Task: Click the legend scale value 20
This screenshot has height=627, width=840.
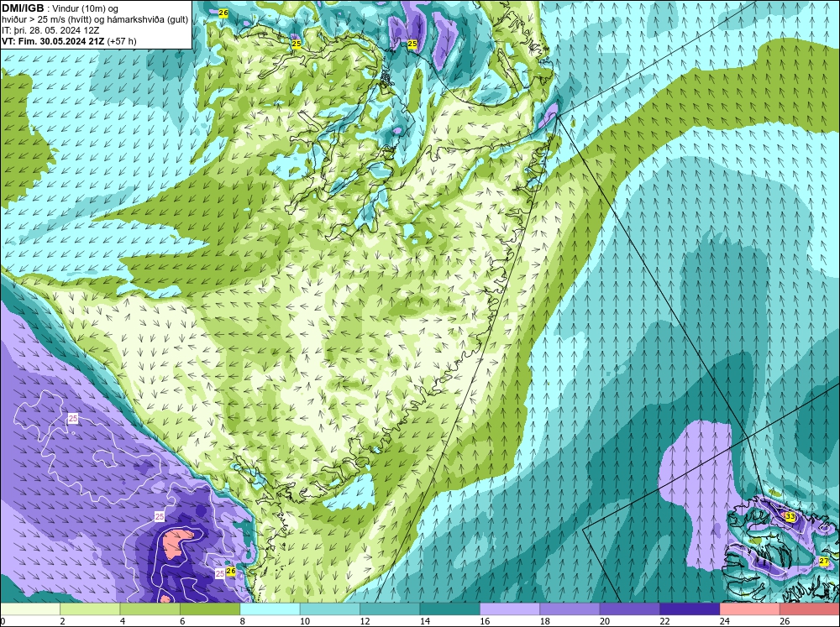Action: (604, 621)
